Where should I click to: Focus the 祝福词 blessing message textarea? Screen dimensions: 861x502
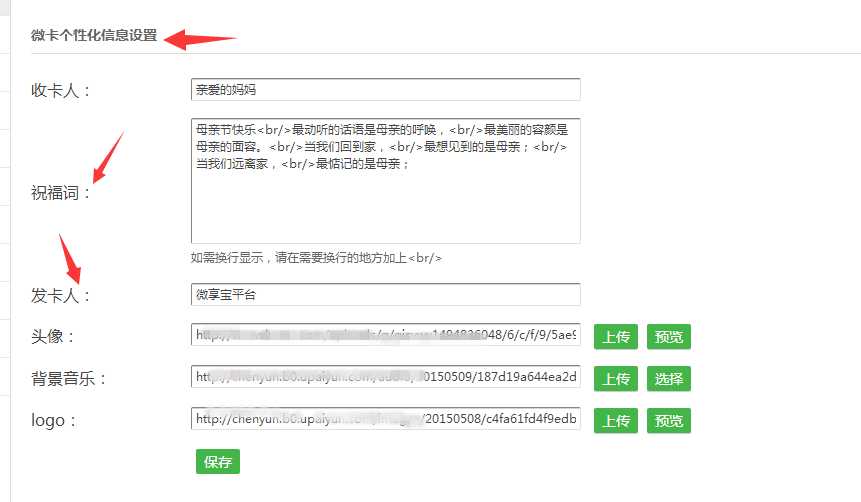point(385,180)
